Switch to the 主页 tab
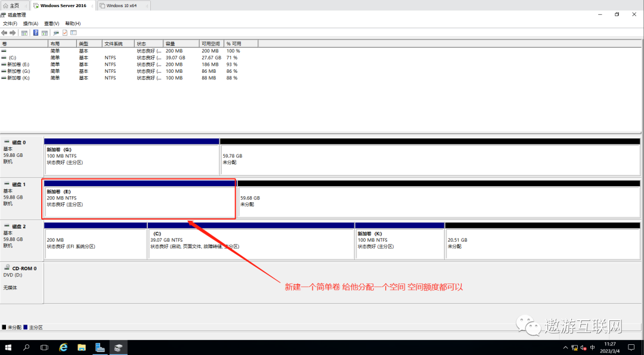The height and width of the screenshot is (355, 644). click(14, 6)
